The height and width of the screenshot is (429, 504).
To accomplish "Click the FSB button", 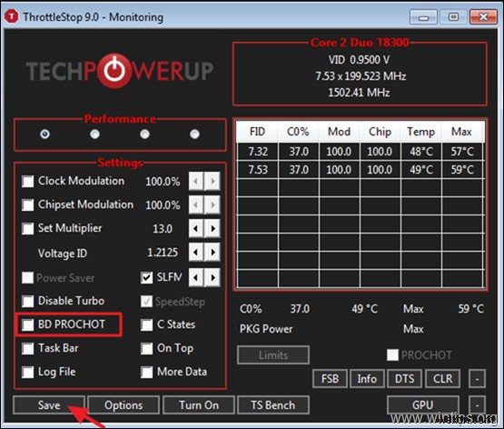I will [x=331, y=379].
